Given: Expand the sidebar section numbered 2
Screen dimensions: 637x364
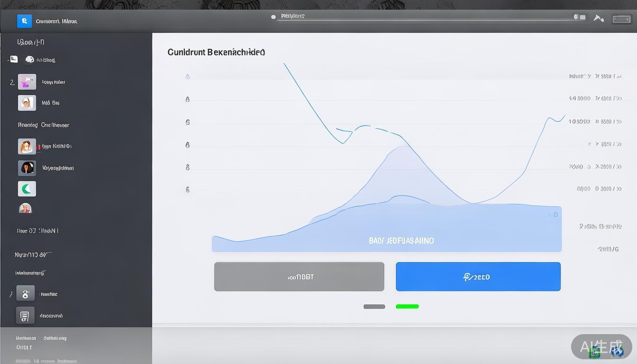Looking at the screenshot, I should pyautogui.click(x=12, y=82).
